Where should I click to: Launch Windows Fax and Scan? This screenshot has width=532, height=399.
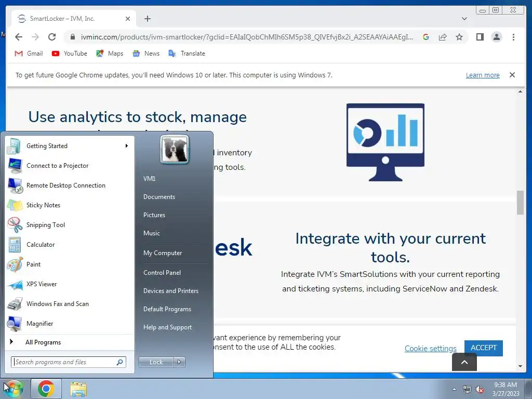70,303
